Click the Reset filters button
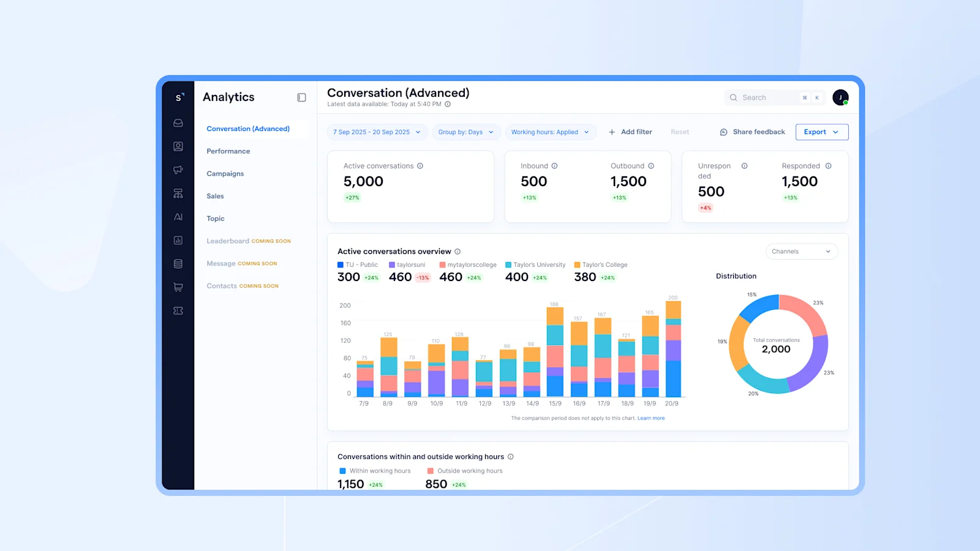The width and height of the screenshot is (980, 551). (680, 132)
